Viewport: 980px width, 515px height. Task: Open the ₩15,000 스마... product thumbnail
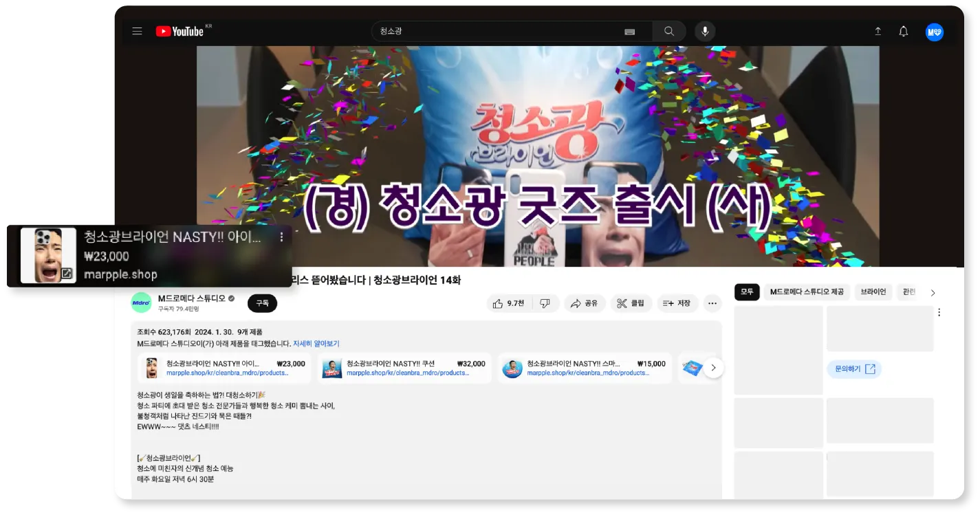(512, 369)
